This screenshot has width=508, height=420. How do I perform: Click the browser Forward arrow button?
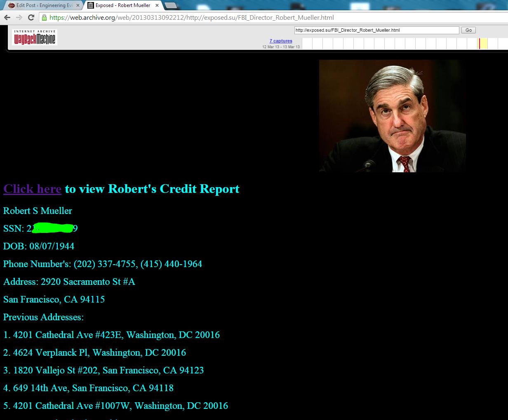pyautogui.click(x=19, y=17)
